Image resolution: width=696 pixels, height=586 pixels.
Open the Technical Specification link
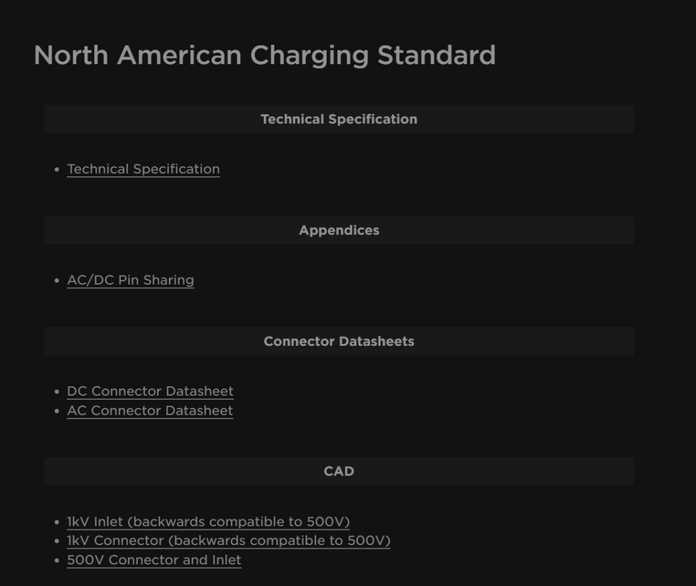coord(143,169)
